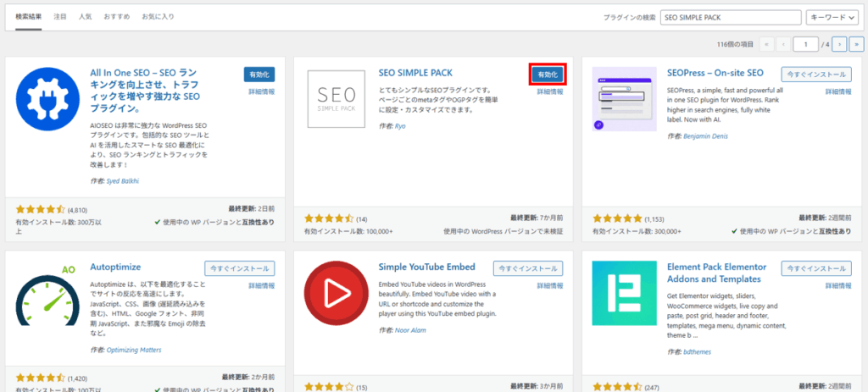Open author link Ryo

point(400,126)
